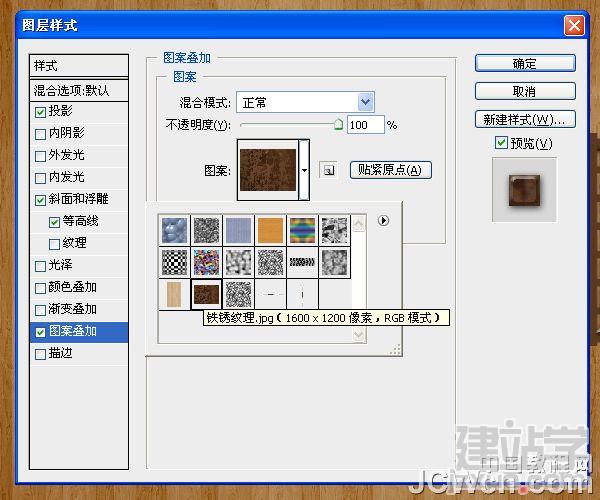This screenshot has height=500, width=600.
Task: Enable the 外发光 outer glow checkbox
Action: pos(40,156)
